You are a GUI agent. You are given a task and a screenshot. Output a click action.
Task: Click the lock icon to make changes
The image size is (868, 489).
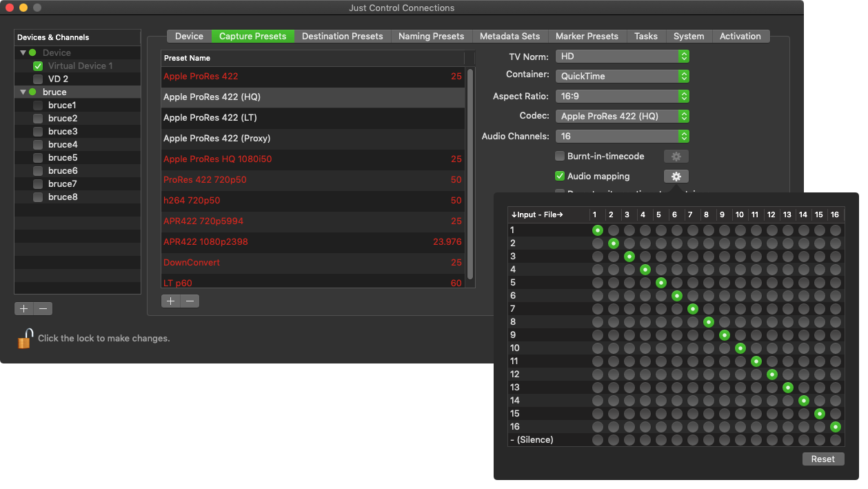tap(25, 338)
